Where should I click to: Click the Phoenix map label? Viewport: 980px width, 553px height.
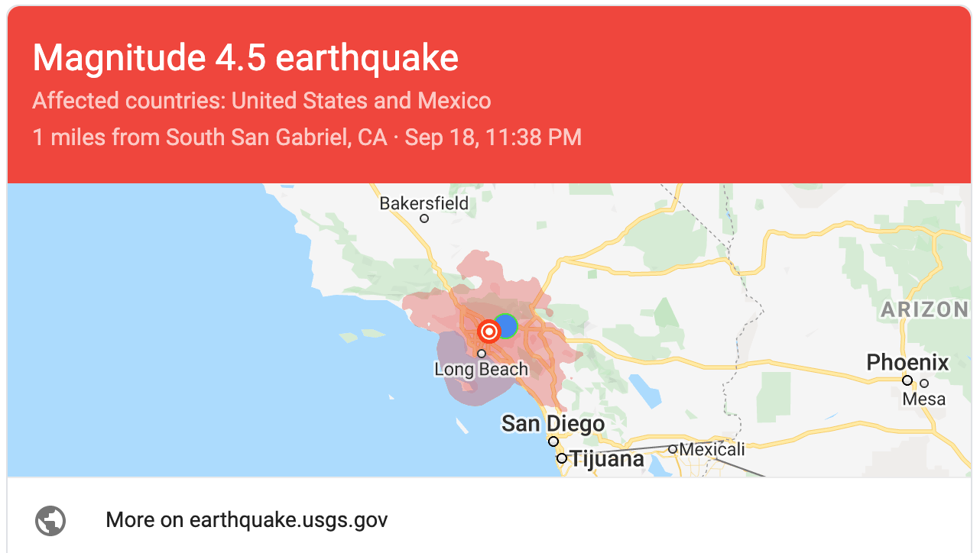[x=907, y=362]
